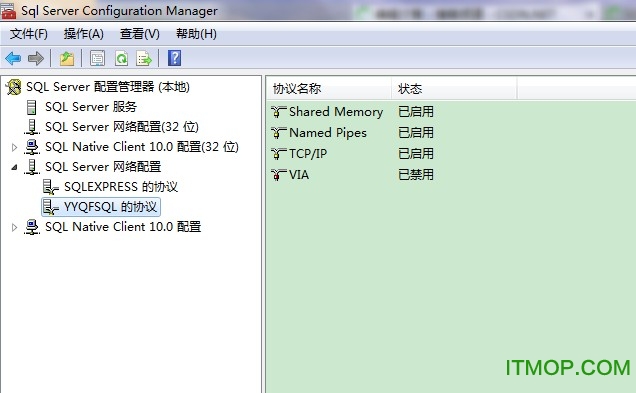This screenshot has width=636, height=393.
Task: Collapse the SQL Server 网络配置 node
Action: (x=14, y=167)
